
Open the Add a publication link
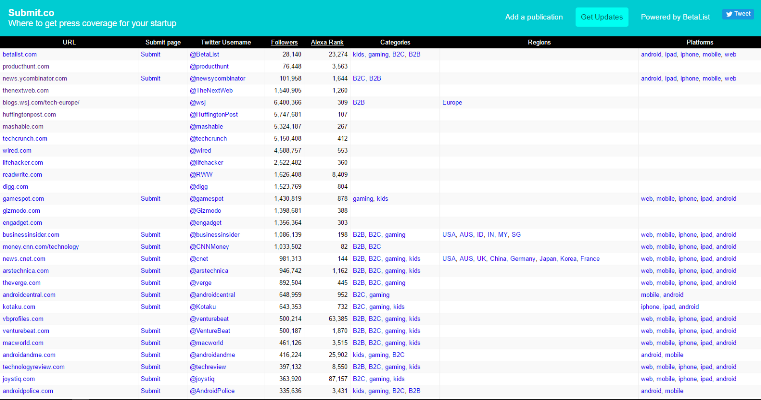pos(534,17)
